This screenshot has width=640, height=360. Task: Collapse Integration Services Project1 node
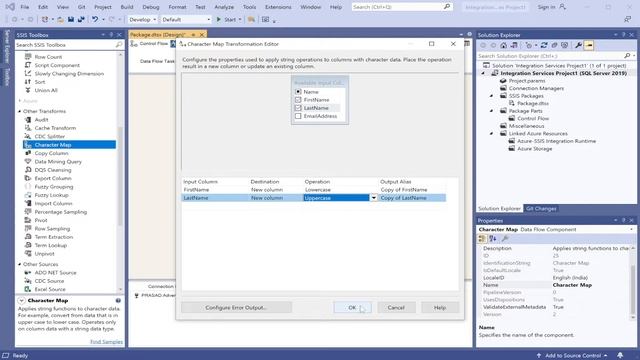tap(483, 73)
